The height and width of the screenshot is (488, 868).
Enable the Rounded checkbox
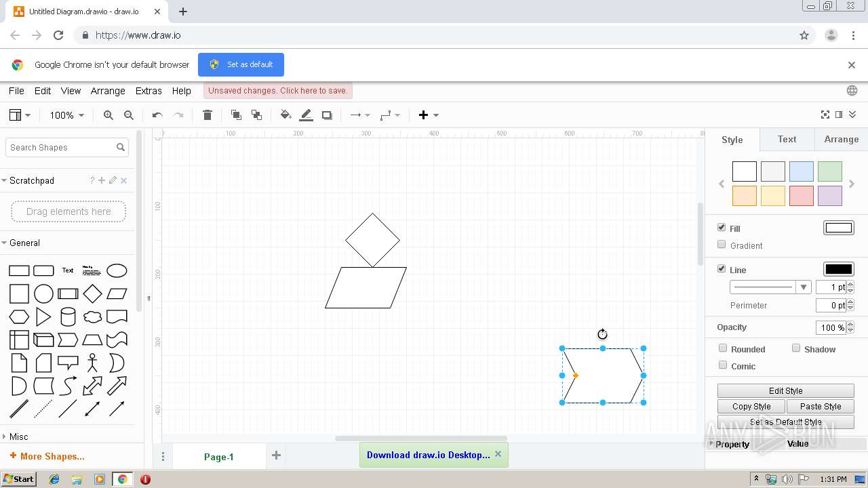(x=723, y=348)
